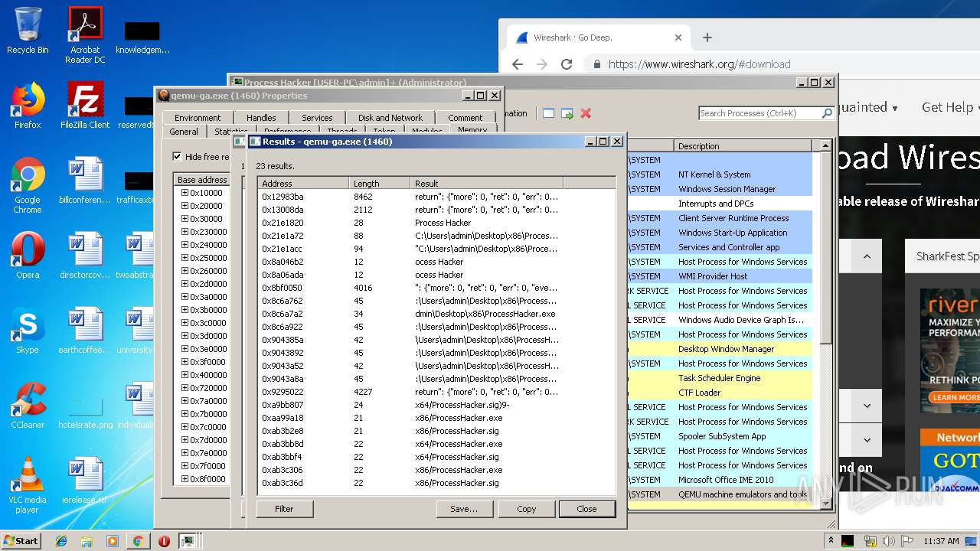
Task: Click Process Hacker taskbar button
Action: (x=188, y=541)
